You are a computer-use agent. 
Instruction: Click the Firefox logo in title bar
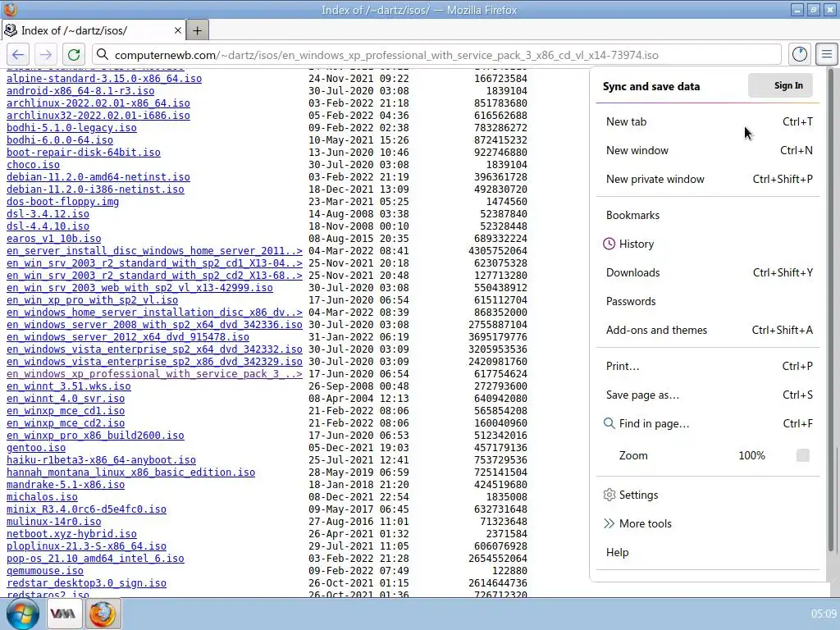coord(10,10)
